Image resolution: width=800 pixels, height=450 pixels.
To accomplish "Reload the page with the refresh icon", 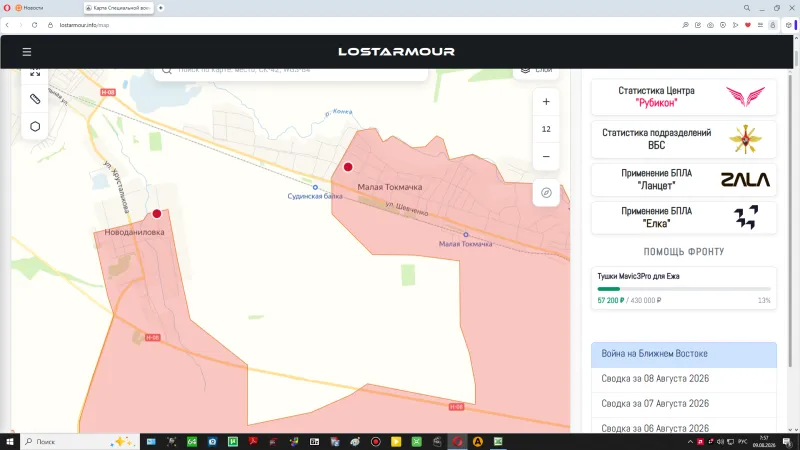I will [x=35, y=25].
